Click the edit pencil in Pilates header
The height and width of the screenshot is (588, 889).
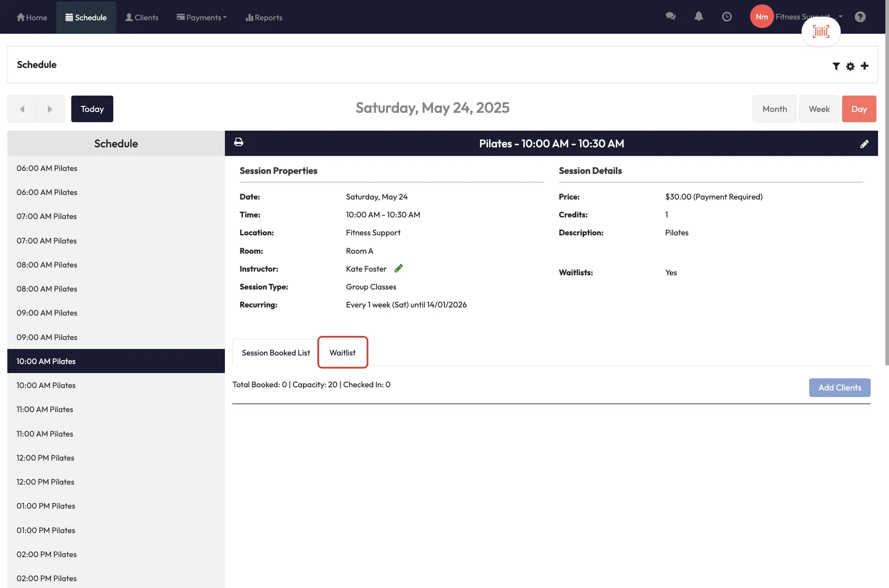[864, 144]
